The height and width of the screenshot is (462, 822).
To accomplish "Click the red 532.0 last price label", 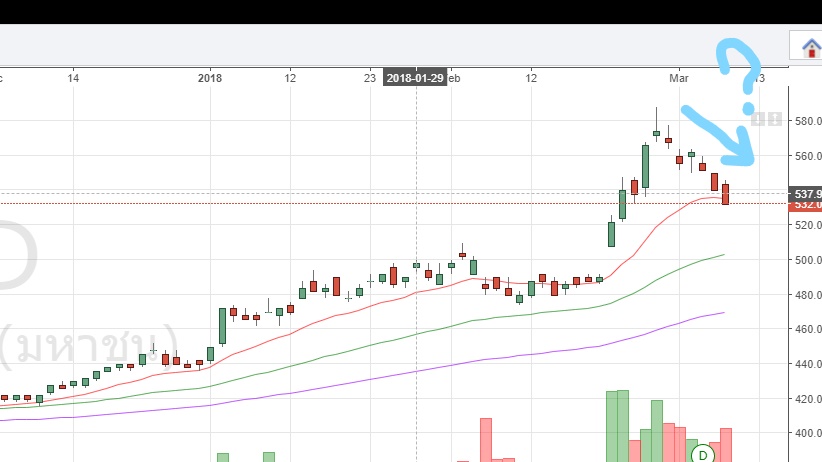I will (x=805, y=205).
